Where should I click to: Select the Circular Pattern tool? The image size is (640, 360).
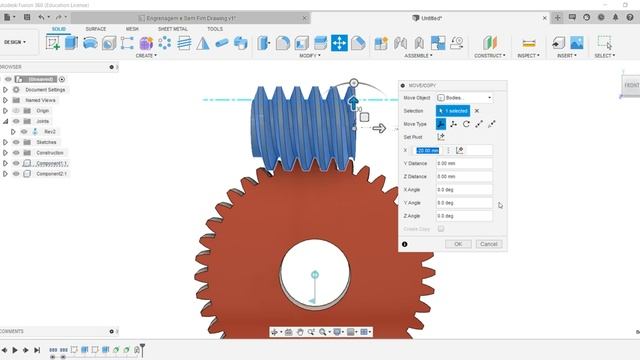[165, 43]
